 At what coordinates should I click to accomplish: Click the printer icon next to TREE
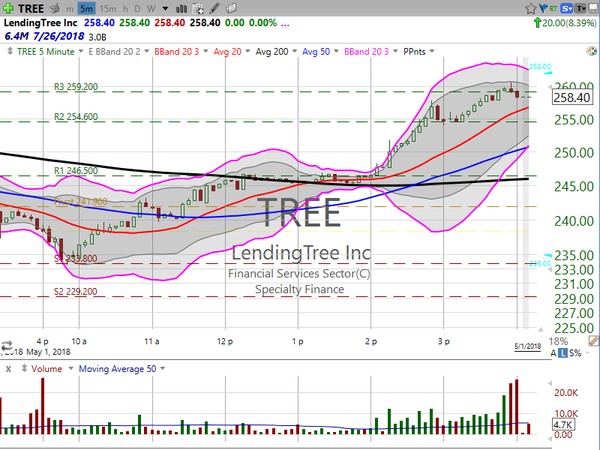point(55,8)
